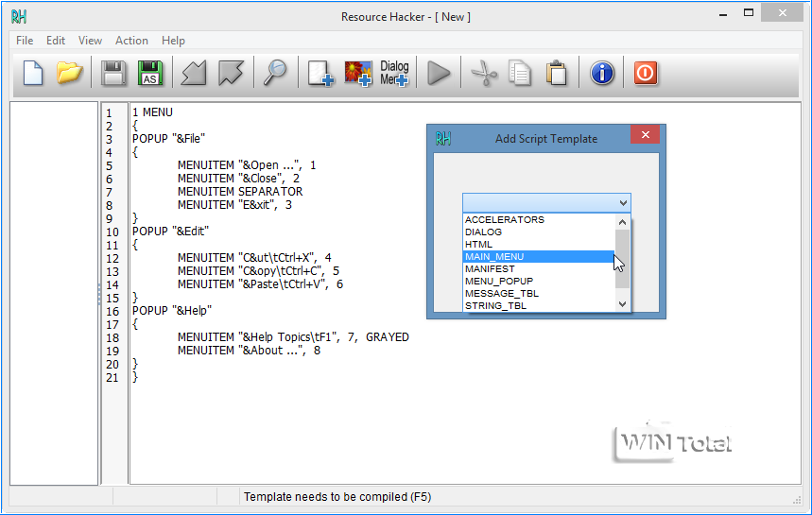812x515 pixels.
Task: Click the POPUP "&Edit" line
Action: coord(170,232)
